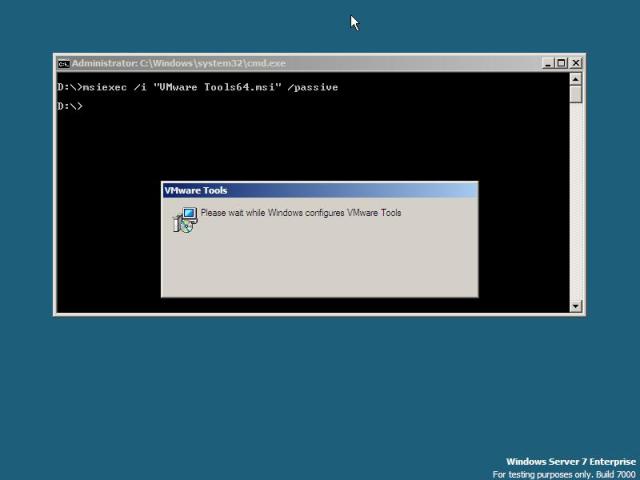
Task: Close the Administrator cmd.exe window
Action: (576, 63)
